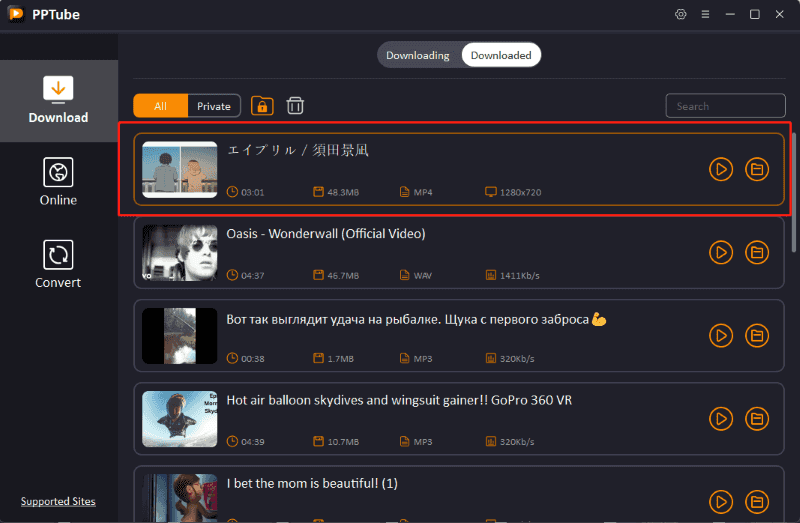Click the 04:37 duration value

coord(253,276)
